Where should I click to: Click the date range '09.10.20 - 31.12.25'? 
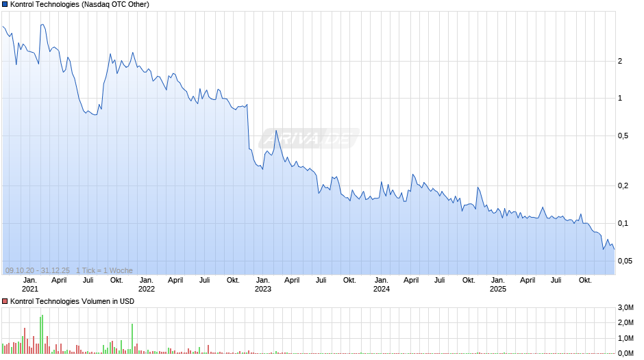[x=38, y=270]
